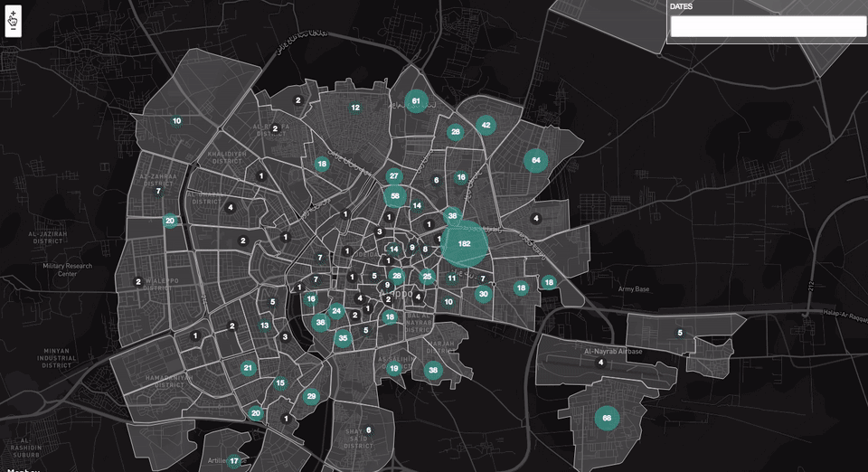Open the 11 cluster marker

pos(452,278)
